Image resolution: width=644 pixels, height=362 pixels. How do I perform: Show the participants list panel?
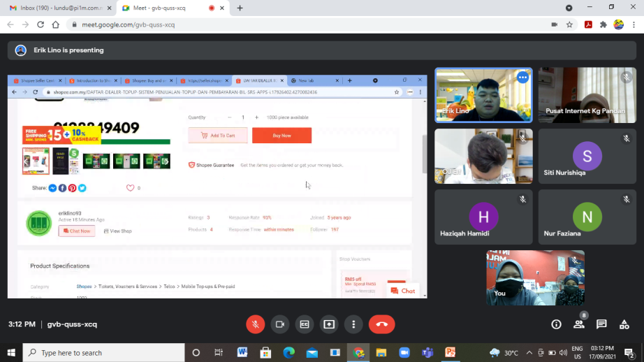578,324
